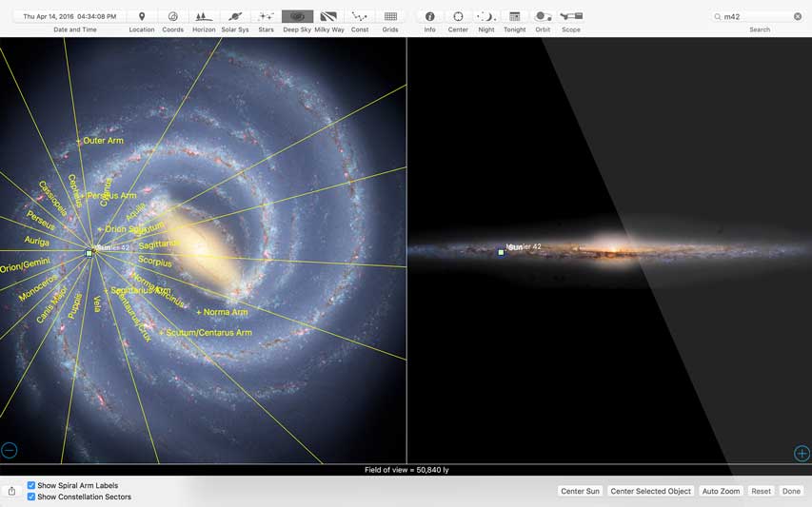
Task: Click the share icon at bottom left
Action: tap(12, 491)
